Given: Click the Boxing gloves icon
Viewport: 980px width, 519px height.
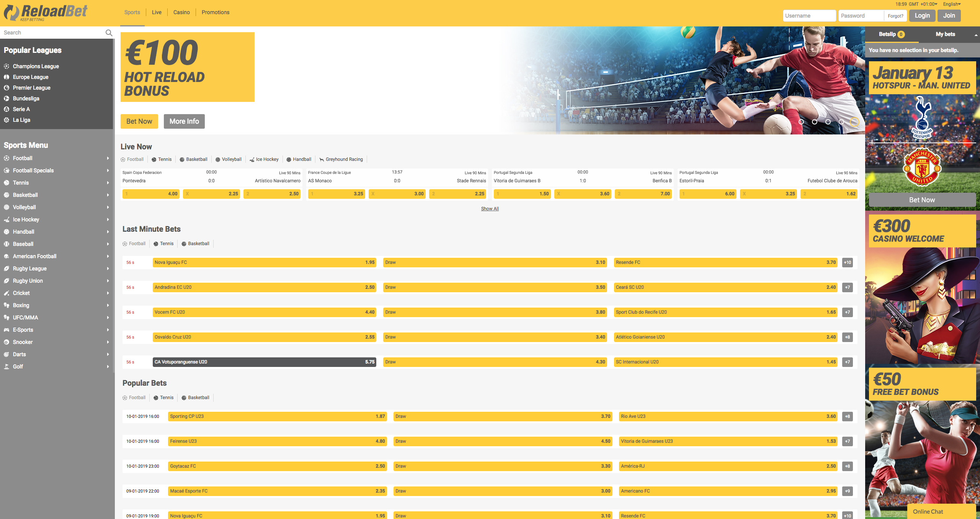Looking at the screenshot, I should coord(7,305).
